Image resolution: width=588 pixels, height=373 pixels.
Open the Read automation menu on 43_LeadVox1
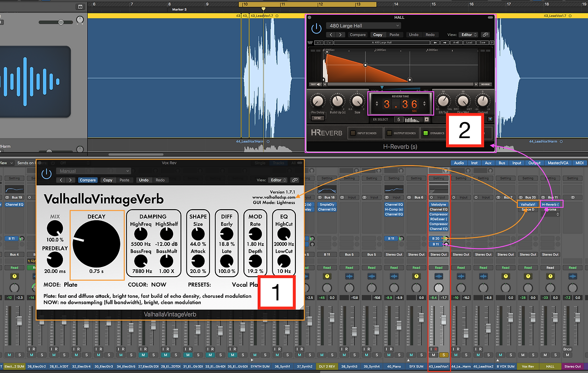(439, 267)
